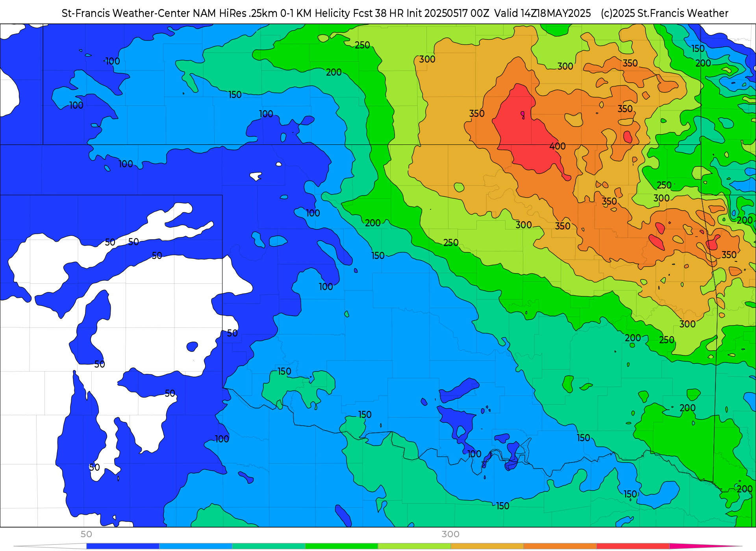Click the color bar's 300 tick label
756x551 pixels.
tap(450, 534)
